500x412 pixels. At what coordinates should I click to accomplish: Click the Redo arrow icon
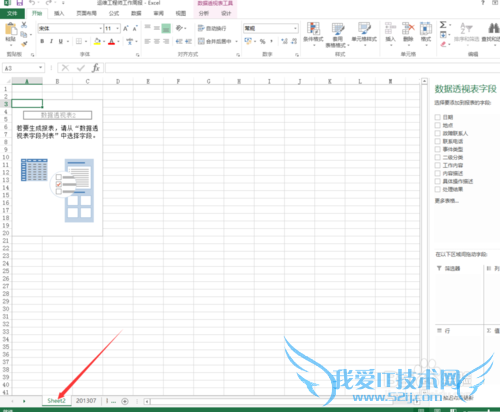[49, 3]
